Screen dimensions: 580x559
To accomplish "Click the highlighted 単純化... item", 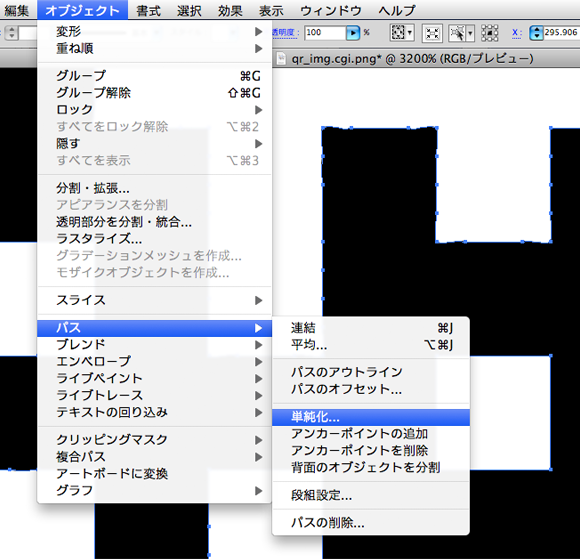I will click(x=371, y=417).
